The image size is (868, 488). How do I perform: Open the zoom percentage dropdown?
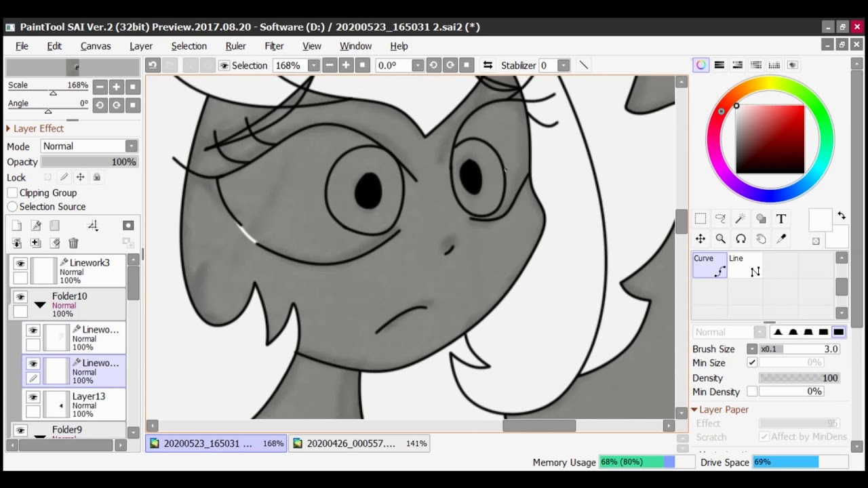tap(313, 65)
